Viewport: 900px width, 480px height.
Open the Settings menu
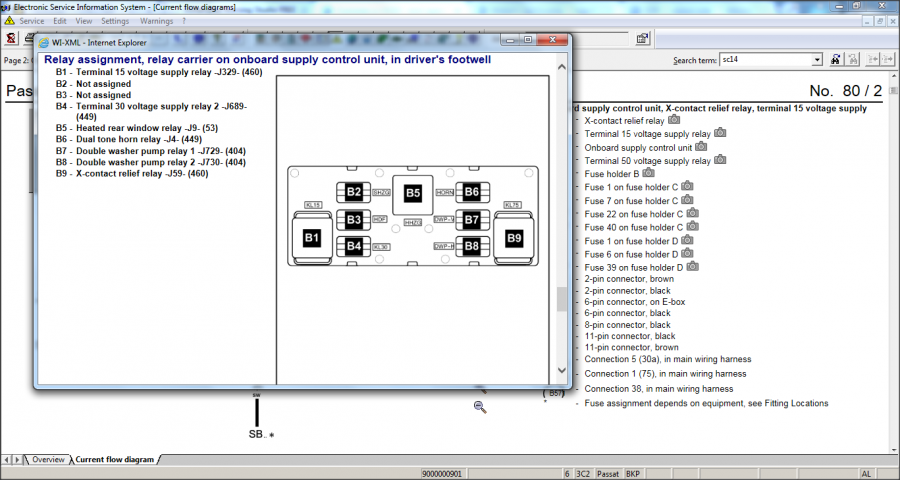(x=115, y=20)
